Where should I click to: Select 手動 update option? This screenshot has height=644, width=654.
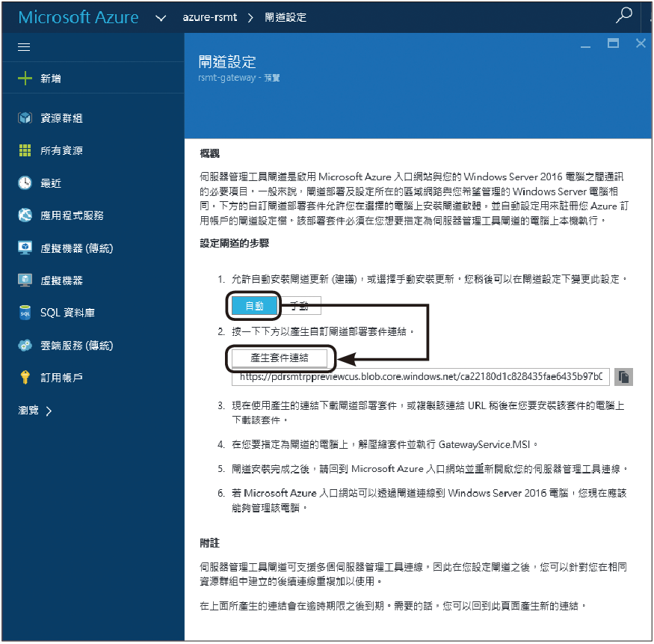pos(300,306)
